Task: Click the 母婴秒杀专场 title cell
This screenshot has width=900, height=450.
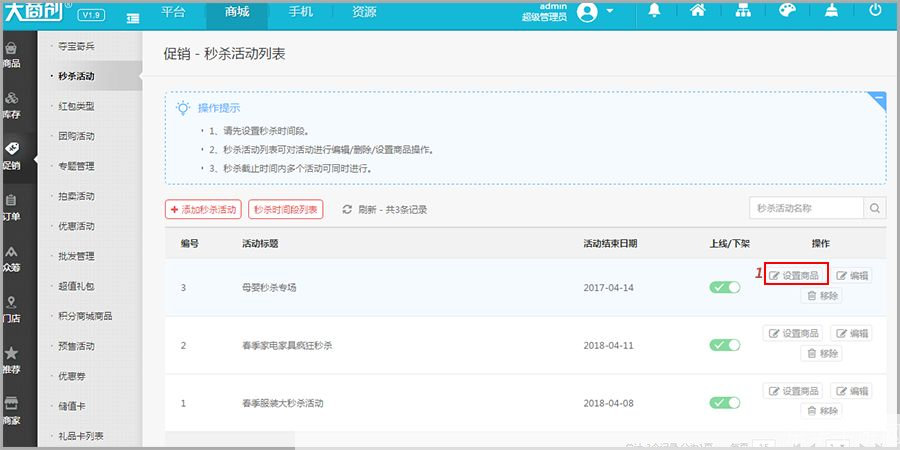Action: 269,288
